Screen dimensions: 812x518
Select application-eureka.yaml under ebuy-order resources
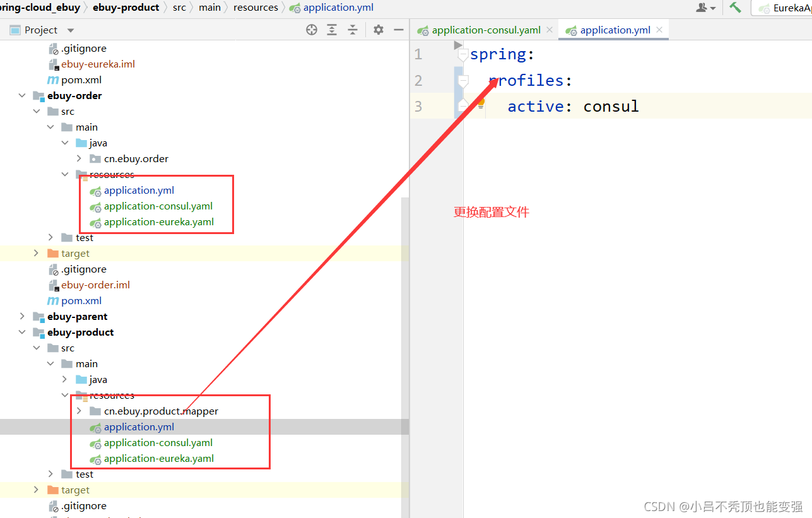coord(159,222)
